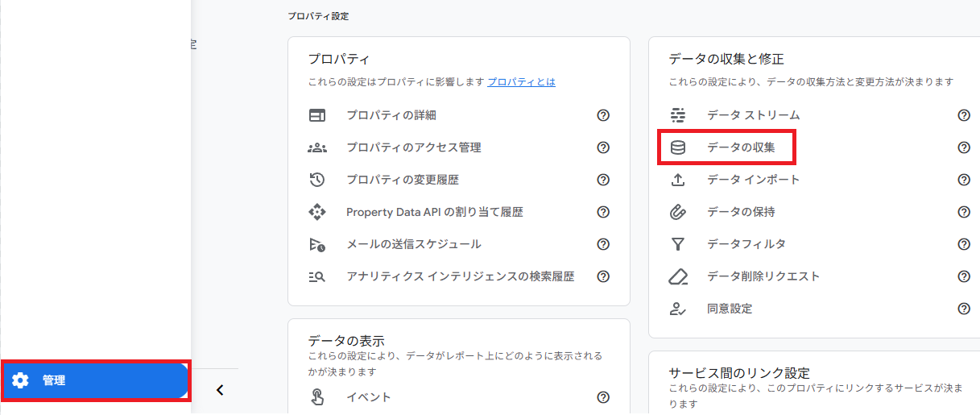The height and width of the screenshot is (415, 980).
Task: Open help for 同意設定
Action: point(964,309)
